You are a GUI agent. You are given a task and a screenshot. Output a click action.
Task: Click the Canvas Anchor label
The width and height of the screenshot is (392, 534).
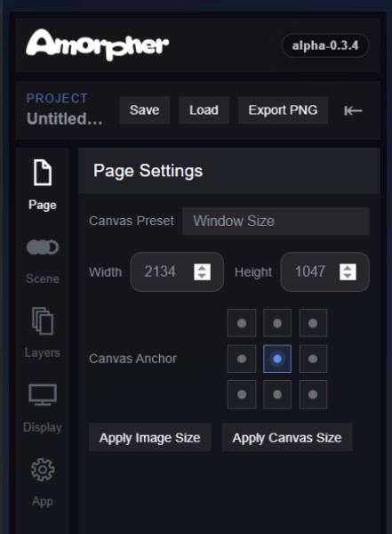tap(133, 359)
